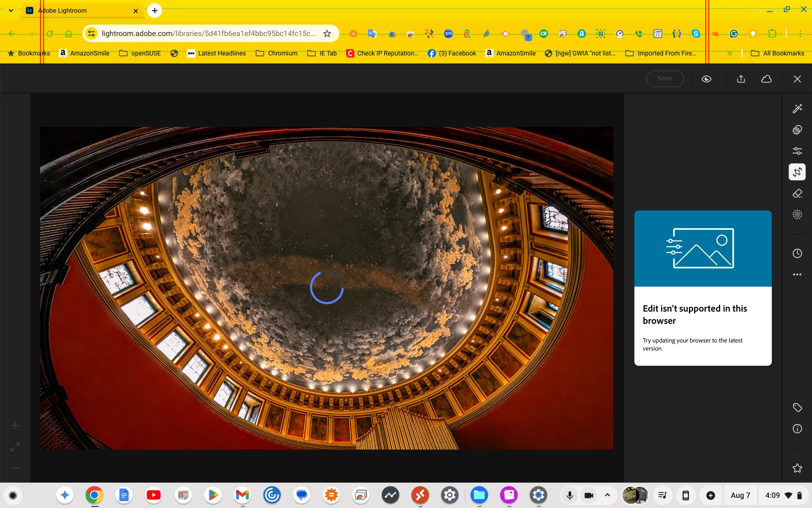The width and height of the screenshot is (812, 508).
Task: Click the browser address bar URL
Action: click(x=208, y=33)
